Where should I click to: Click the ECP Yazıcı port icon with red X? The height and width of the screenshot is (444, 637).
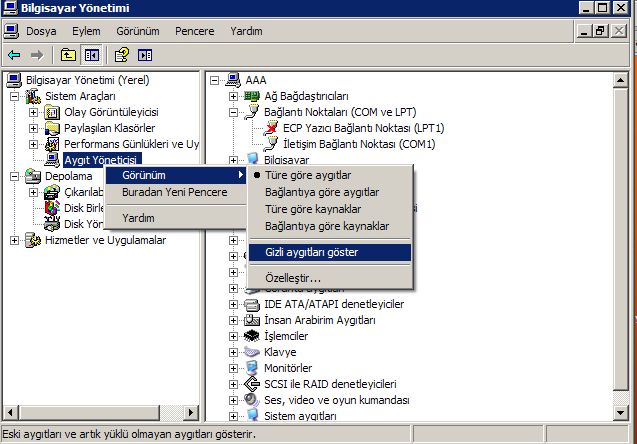click(271, 128)
